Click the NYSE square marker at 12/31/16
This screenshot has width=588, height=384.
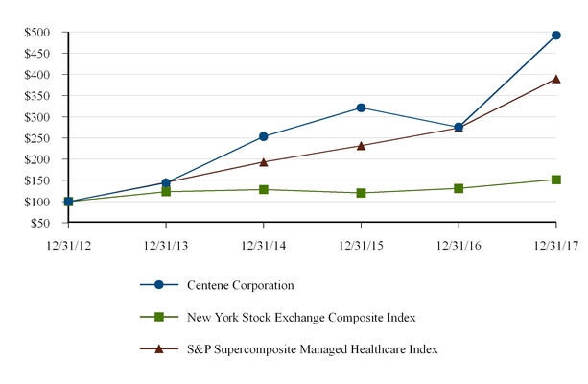[x=459, y=188]
